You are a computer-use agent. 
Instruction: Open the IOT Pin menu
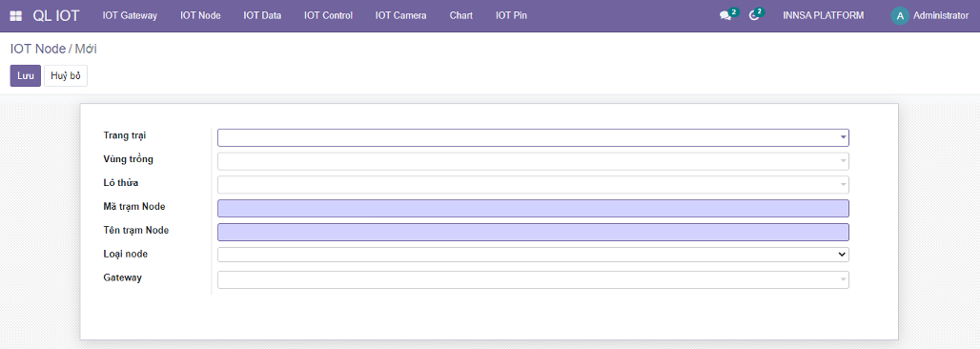(511, 15)
